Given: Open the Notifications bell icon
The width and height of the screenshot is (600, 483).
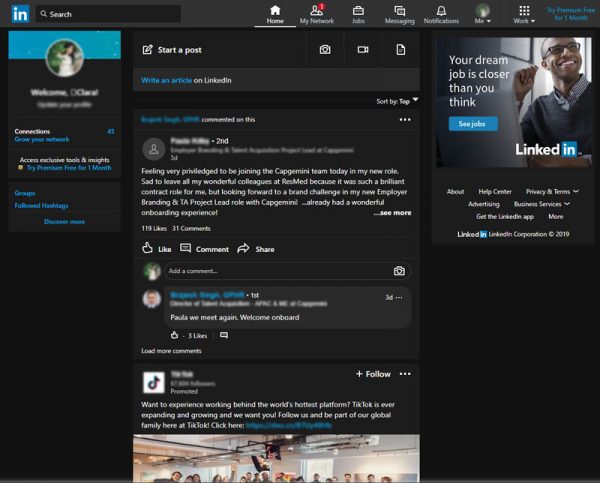Looking at the screenshot, I should [x=441, y=13].
